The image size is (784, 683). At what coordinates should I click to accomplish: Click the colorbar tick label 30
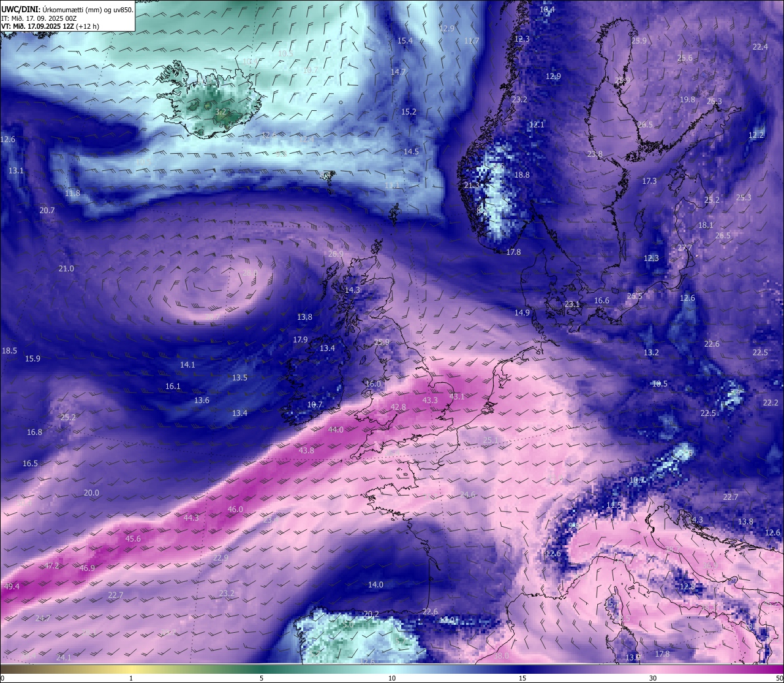653,678
